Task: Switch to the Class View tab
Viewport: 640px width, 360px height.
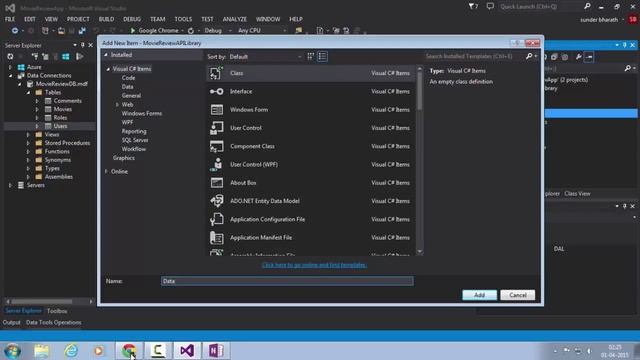Action: tap(577, 193)
